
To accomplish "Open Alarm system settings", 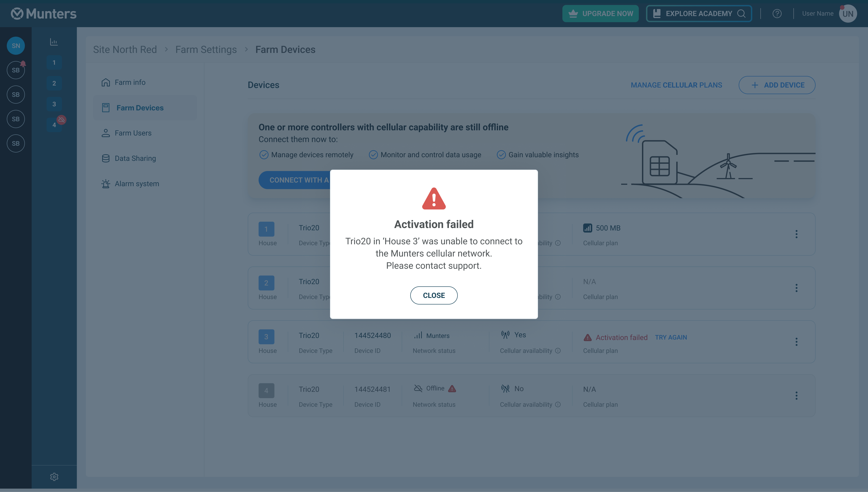I will pyautogui.click(x=136, y=184).
